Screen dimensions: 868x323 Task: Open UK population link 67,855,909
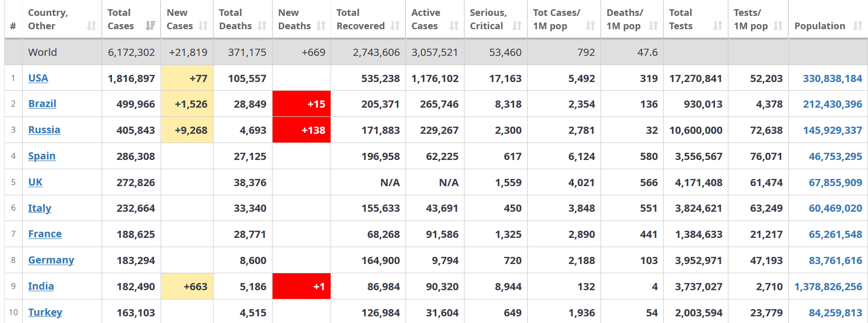click(x=836, y=183)
